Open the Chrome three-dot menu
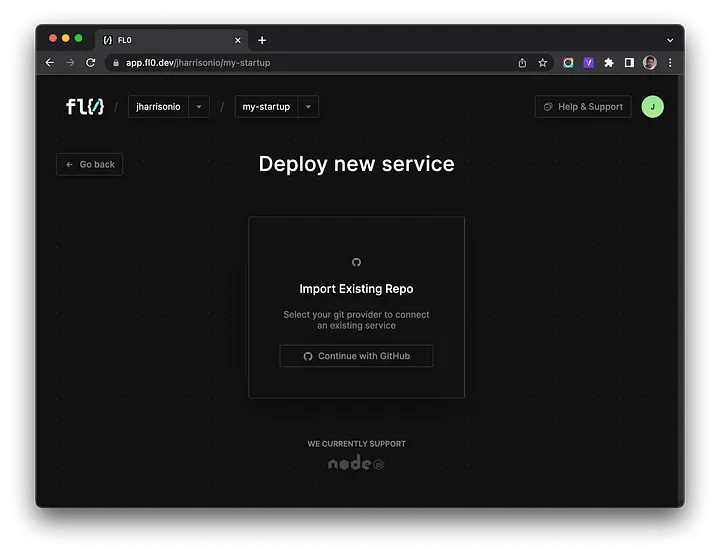The height and width of the screenshot is (555, 720). point(670,62)
